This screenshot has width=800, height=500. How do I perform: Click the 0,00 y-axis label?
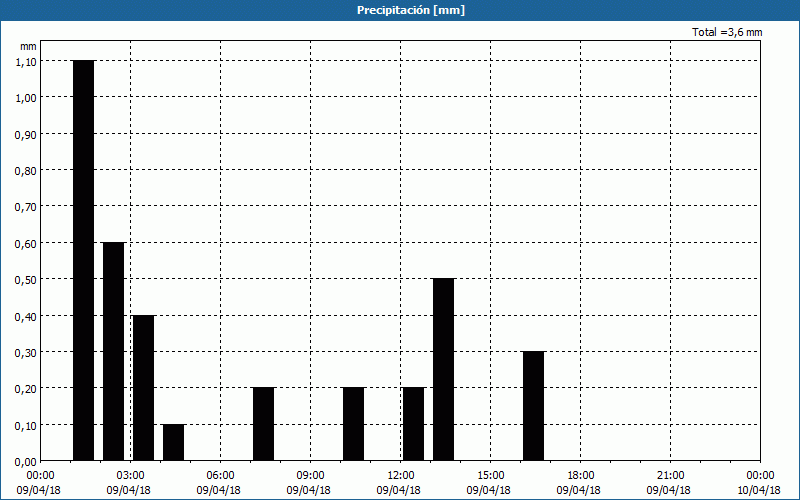pos(26,462)
